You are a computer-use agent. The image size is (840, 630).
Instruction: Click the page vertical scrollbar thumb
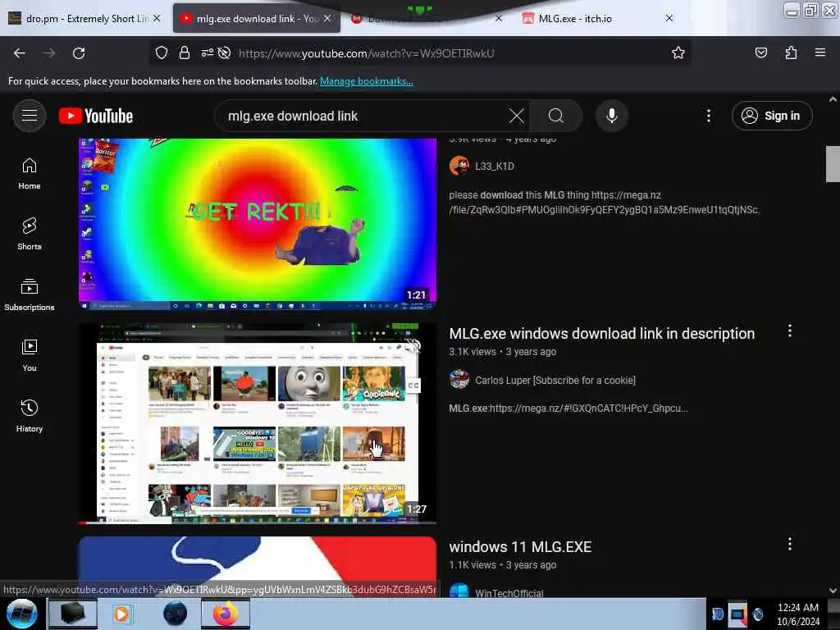click(x=833, y=164)
